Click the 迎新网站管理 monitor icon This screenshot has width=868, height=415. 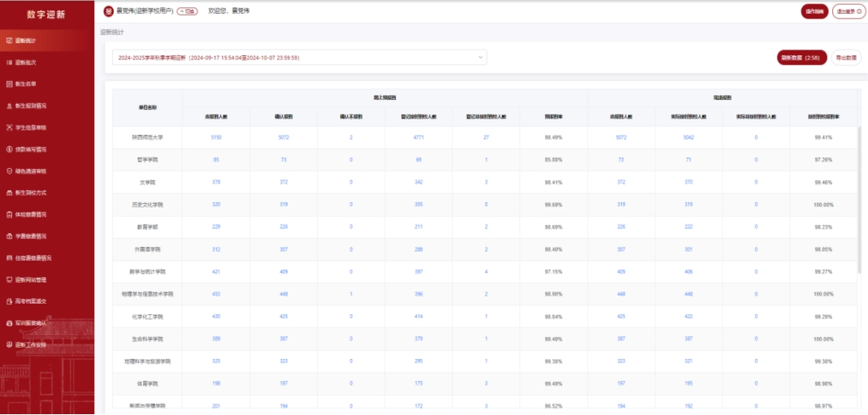[8, 280]
